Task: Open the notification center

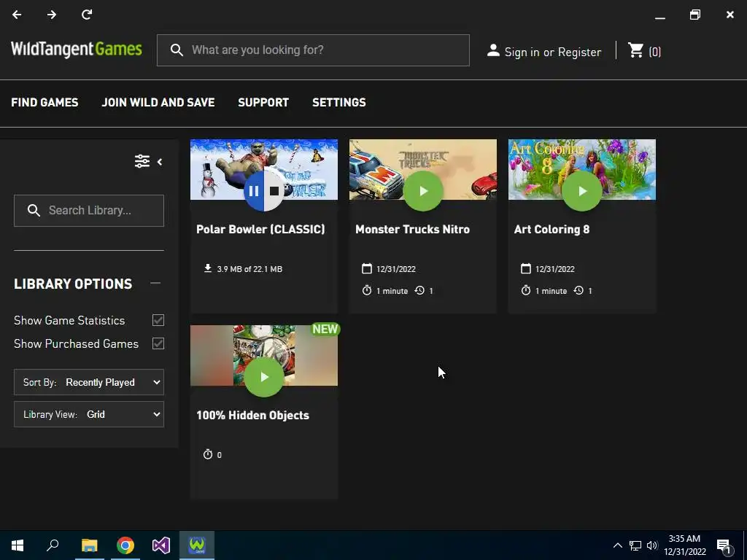Action: (x=724, y=545)
